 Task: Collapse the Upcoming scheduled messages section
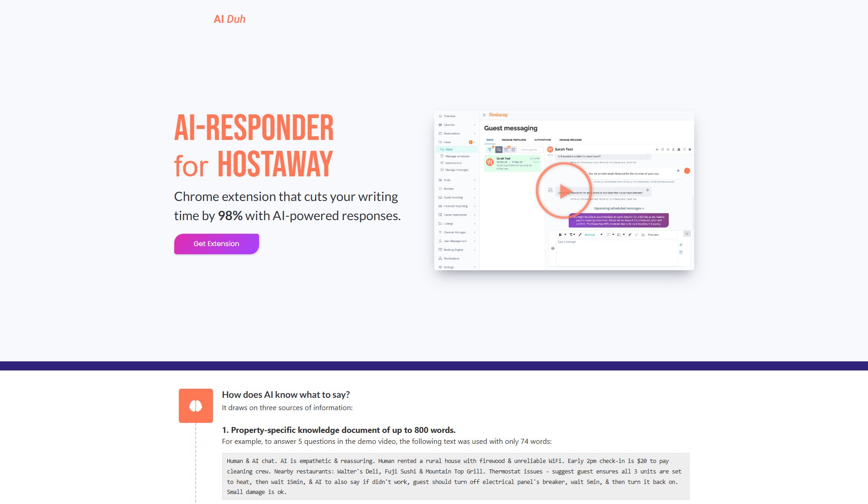pos(643,208)
